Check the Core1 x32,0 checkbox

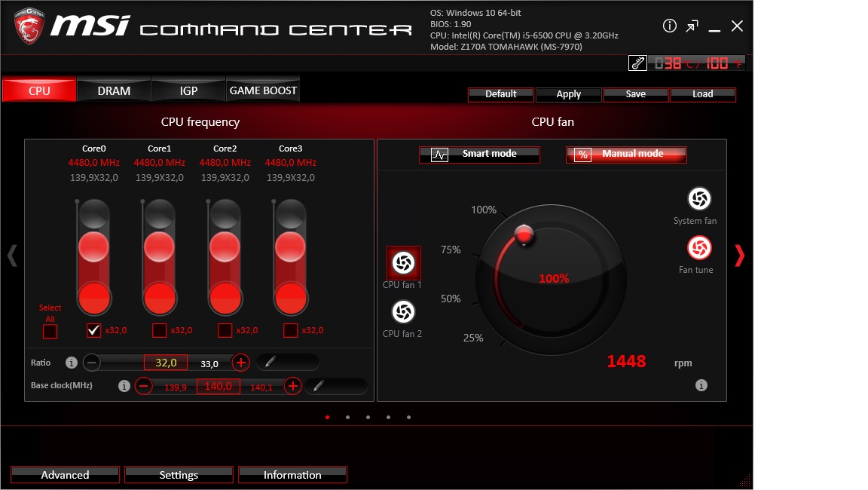(x=160, y=330)
